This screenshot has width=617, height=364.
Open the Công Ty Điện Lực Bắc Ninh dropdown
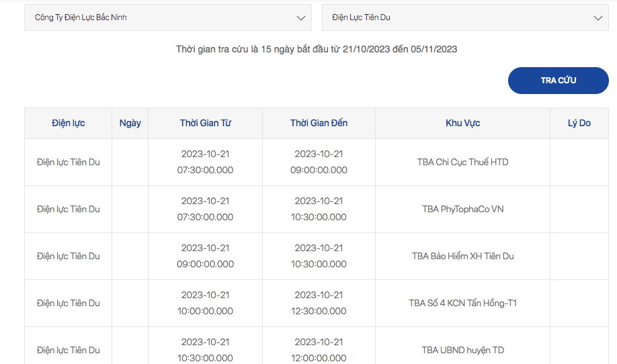pos(168,17)
